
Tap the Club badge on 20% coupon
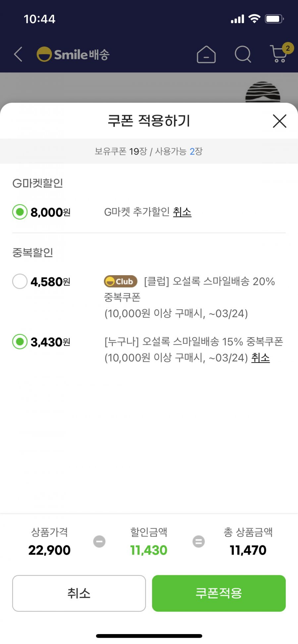(x=121, y=281)
